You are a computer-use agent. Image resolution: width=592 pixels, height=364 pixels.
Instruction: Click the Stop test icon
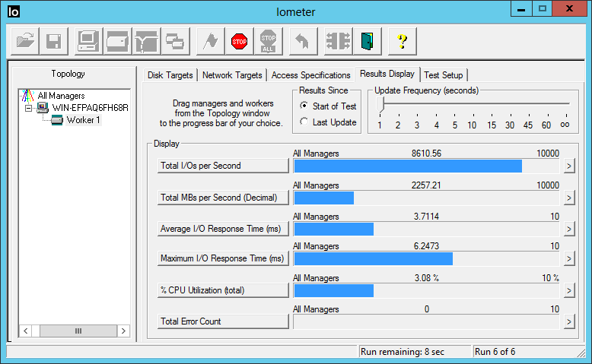click(x=240, y=41)
